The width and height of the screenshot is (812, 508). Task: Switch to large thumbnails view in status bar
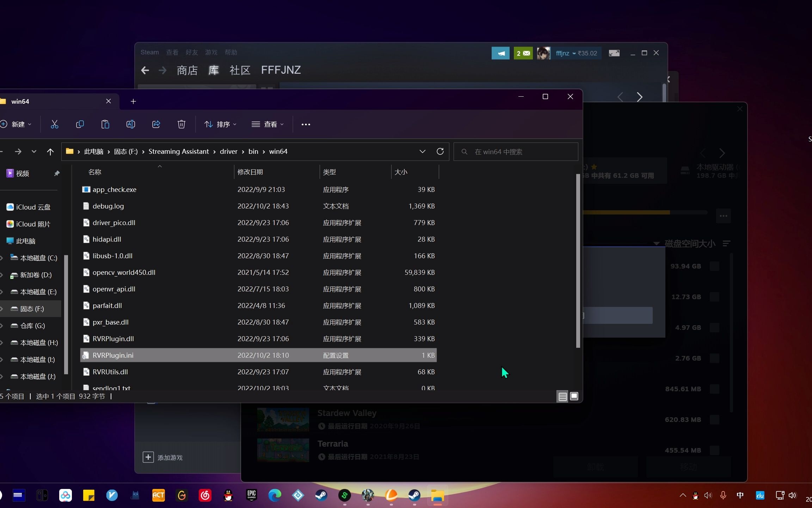pyautogui.click(x=574, y=397)
